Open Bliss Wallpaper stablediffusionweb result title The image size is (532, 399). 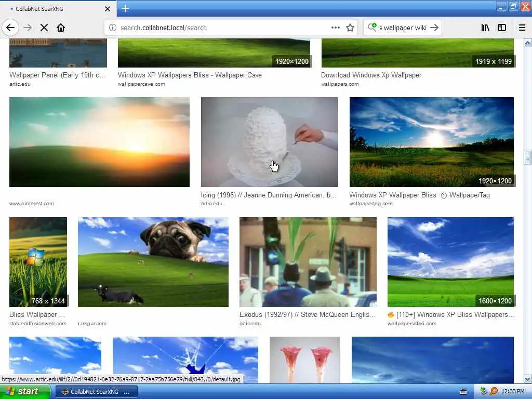click(x=37, y=314)
